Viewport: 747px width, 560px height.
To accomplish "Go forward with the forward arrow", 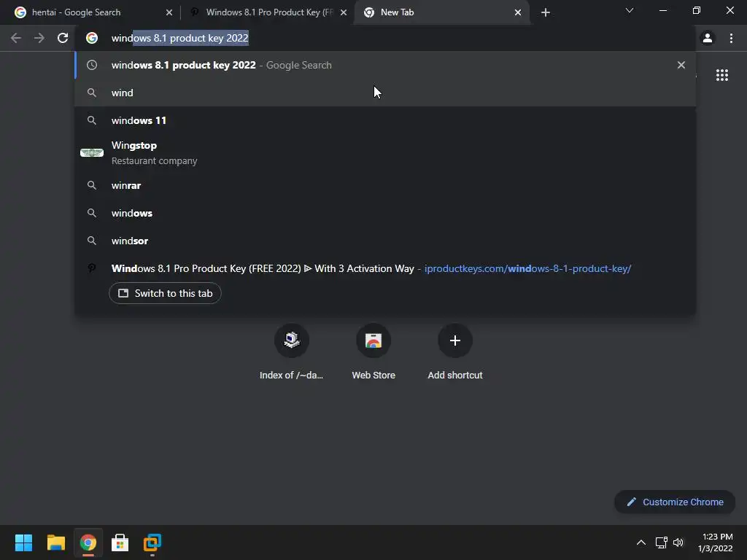I will point(39,38).
